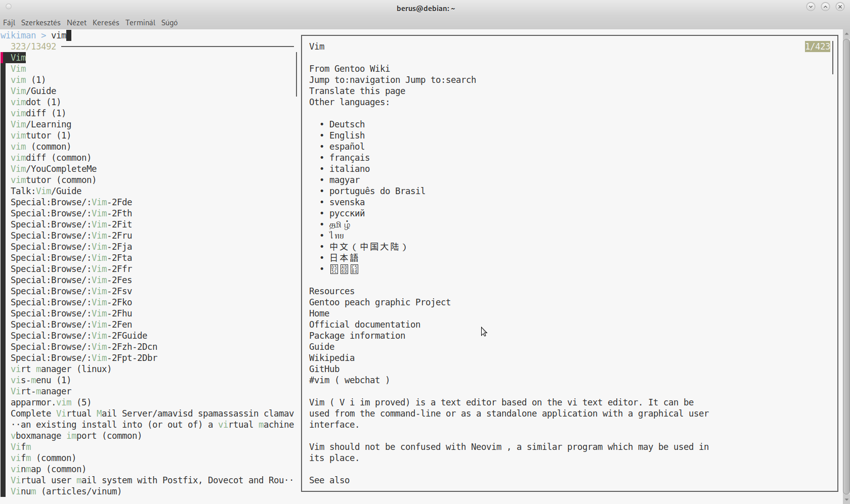This screenshot has width=850, height=504.
Task: Click 'Package information' in preview
Action: [x=357, y=336]
